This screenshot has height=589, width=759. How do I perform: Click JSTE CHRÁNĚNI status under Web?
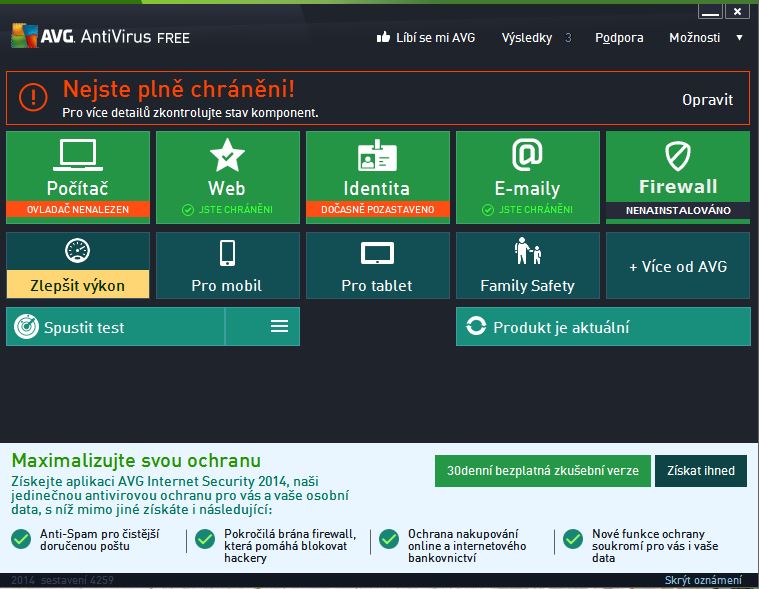point(227,210)
